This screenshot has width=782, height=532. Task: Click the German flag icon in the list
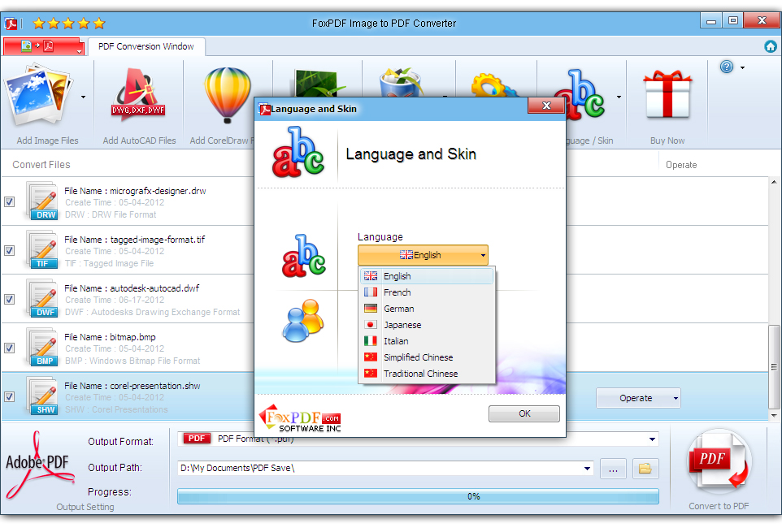click(371, 309)
